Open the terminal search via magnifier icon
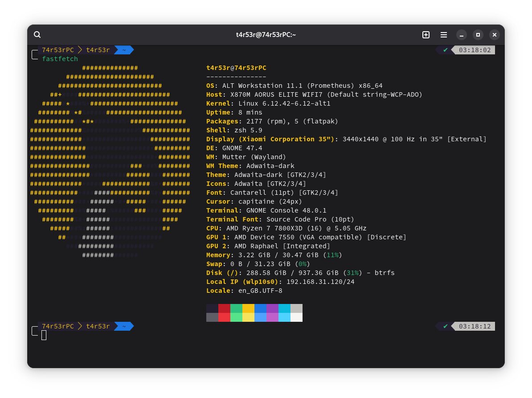 (37, 35)
